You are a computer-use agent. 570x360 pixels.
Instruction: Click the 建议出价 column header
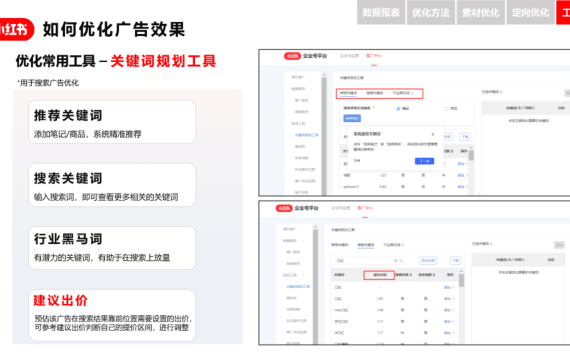coord(379,275)
